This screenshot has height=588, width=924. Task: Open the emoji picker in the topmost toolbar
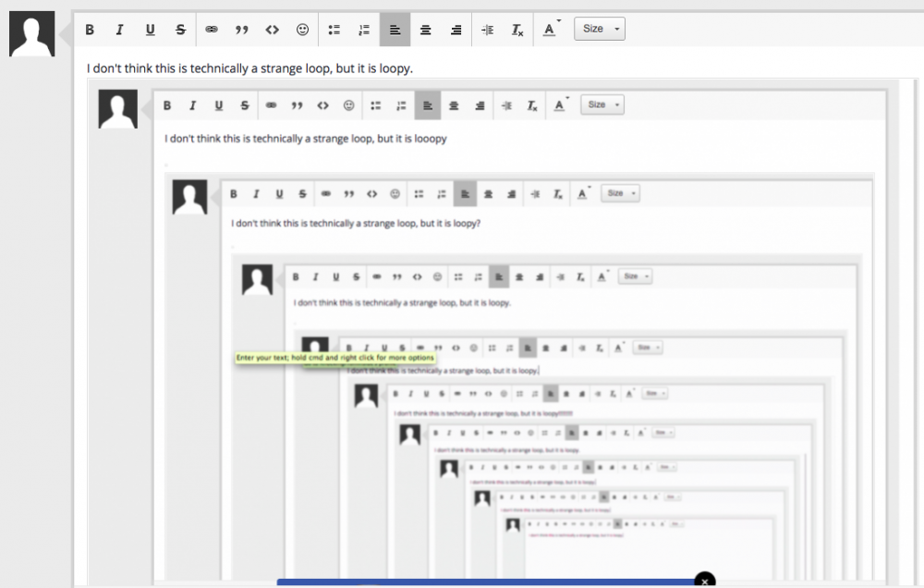(x=302, y=30)
